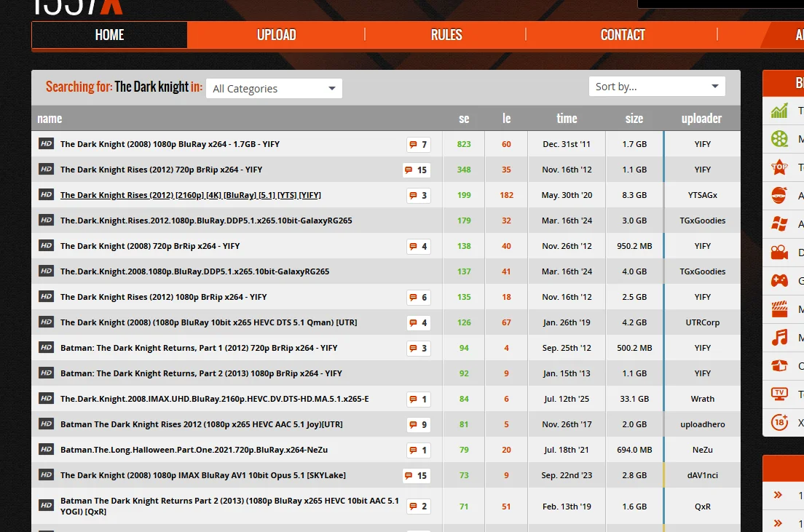Click the seeder count 823
This screenshot has width=804, height=532.
[464, 144]
